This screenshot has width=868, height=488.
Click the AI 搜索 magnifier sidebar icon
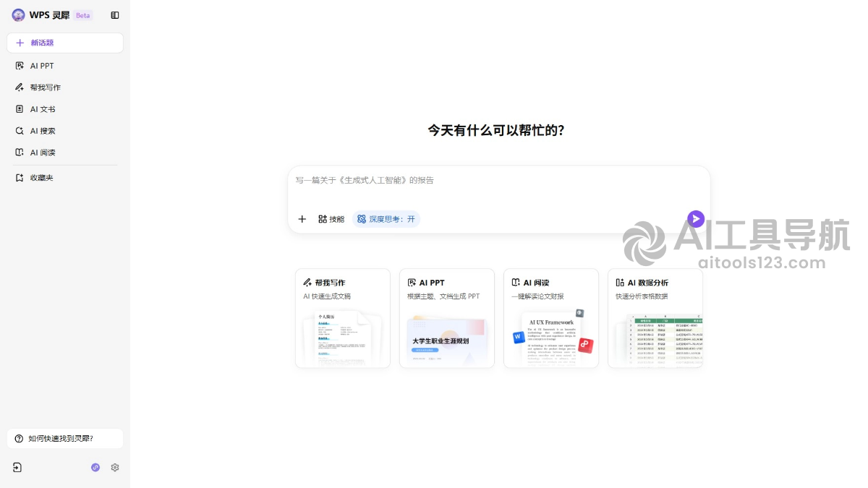pos(20,131)
